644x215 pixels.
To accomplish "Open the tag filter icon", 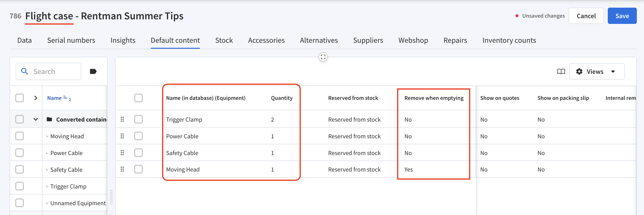I will click(93, 71).
